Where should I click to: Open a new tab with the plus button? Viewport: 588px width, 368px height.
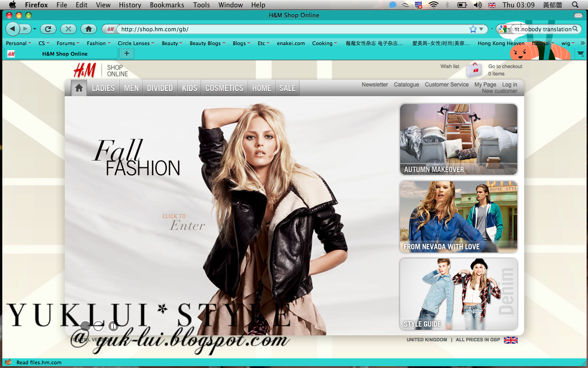[x=126, y=53]
